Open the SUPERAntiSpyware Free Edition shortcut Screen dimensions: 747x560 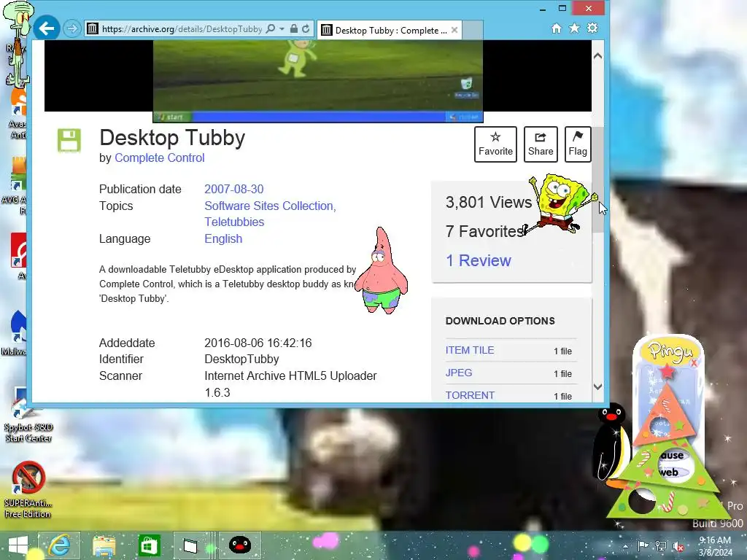pyautogui.click(x=28, y=489)
